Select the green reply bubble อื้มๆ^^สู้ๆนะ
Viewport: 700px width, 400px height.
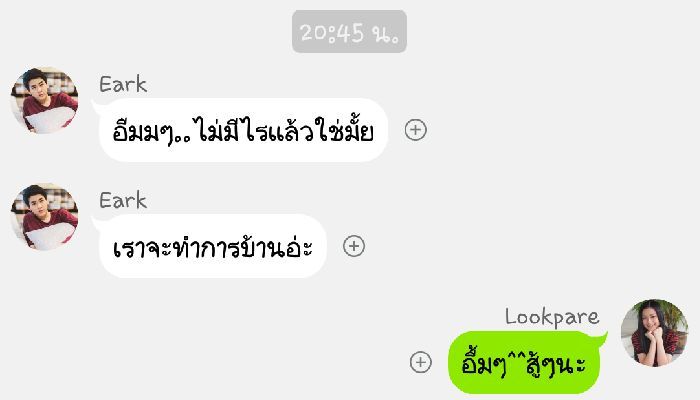coord(525,362)
